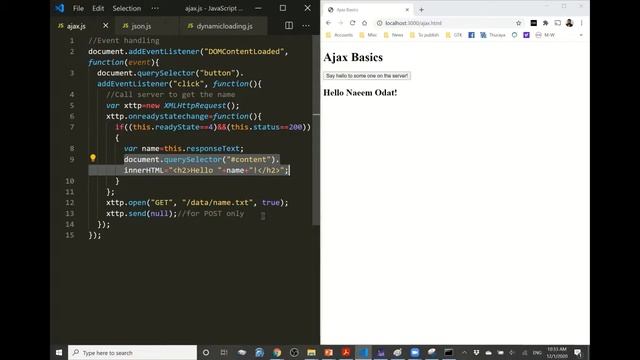The height and width of the screenshot is (360, 640).
Task: Open Cortana circle icon on taskbar
Action: tap(206, 353)
